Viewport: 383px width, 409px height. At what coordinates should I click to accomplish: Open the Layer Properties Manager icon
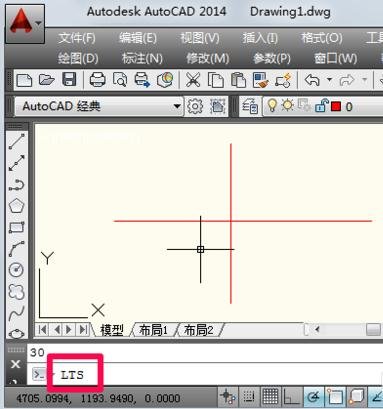250,107
